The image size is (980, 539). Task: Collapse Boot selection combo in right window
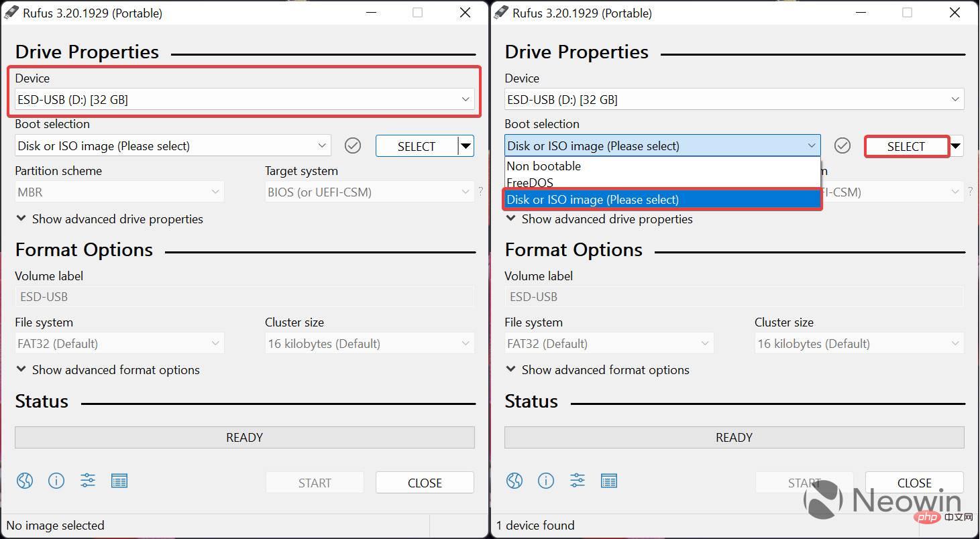(x=662, y=145)
